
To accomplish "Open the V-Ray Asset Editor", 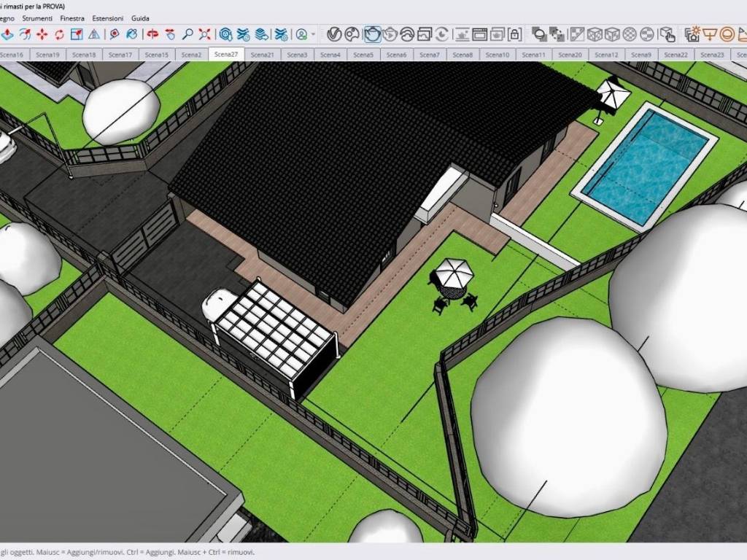I will coord(335,34).
